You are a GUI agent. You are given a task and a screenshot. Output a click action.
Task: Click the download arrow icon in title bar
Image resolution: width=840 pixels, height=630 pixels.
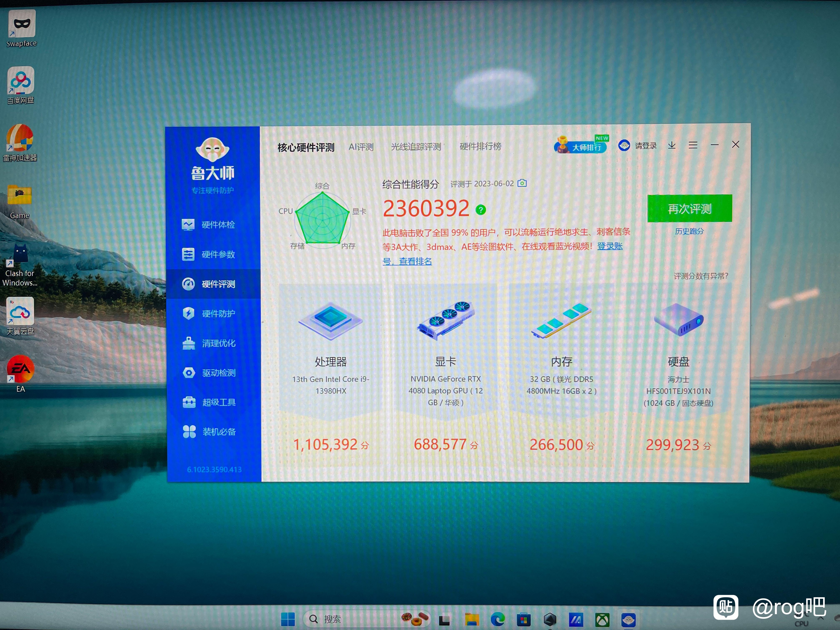[x=672, y=145]
